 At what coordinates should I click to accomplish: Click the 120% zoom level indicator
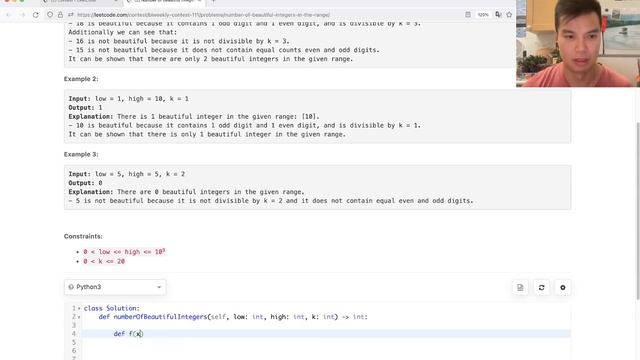point(483,15)
